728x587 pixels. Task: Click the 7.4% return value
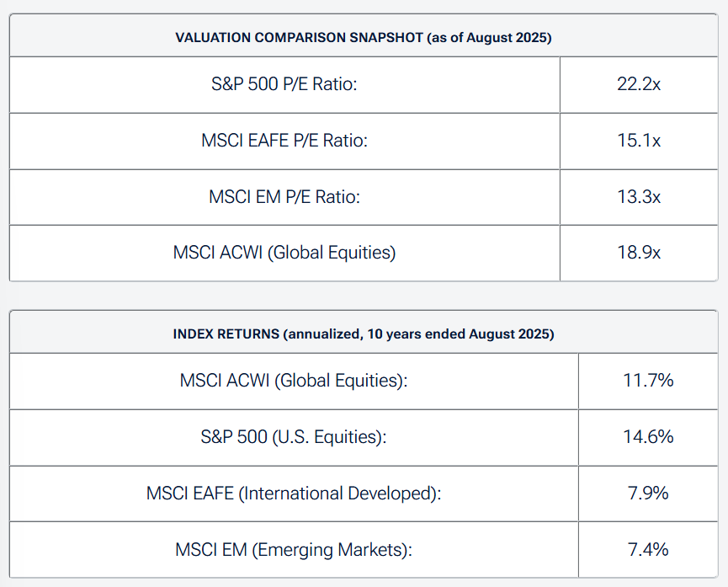pos(648,550)
